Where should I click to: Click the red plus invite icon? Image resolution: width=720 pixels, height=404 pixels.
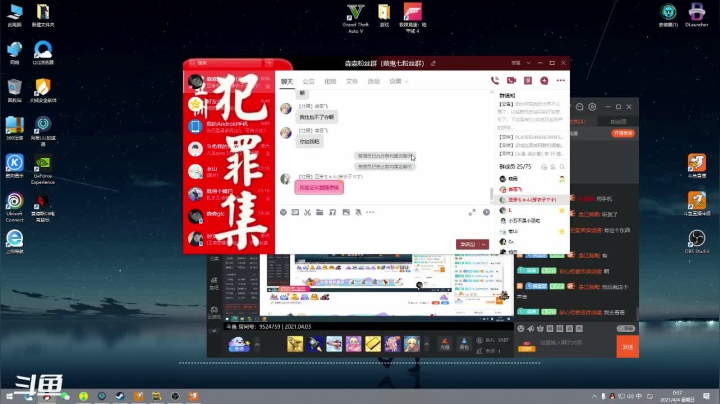(544, 81)
